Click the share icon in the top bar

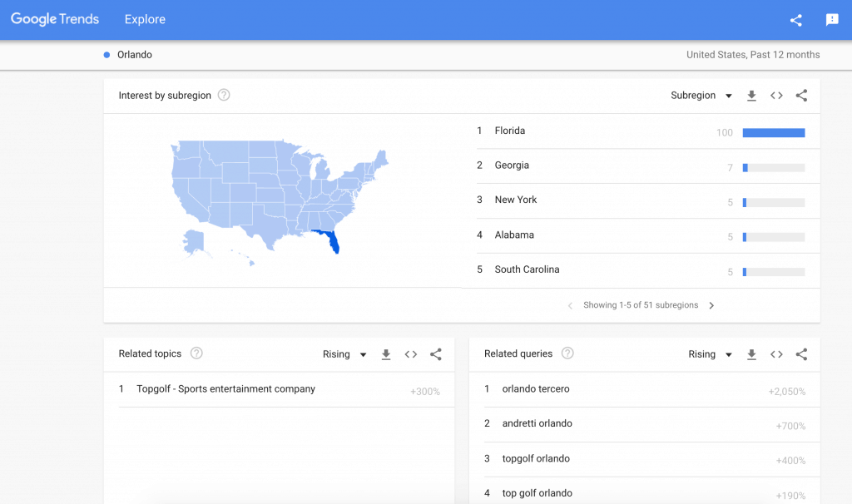click(x=795, y=20)
